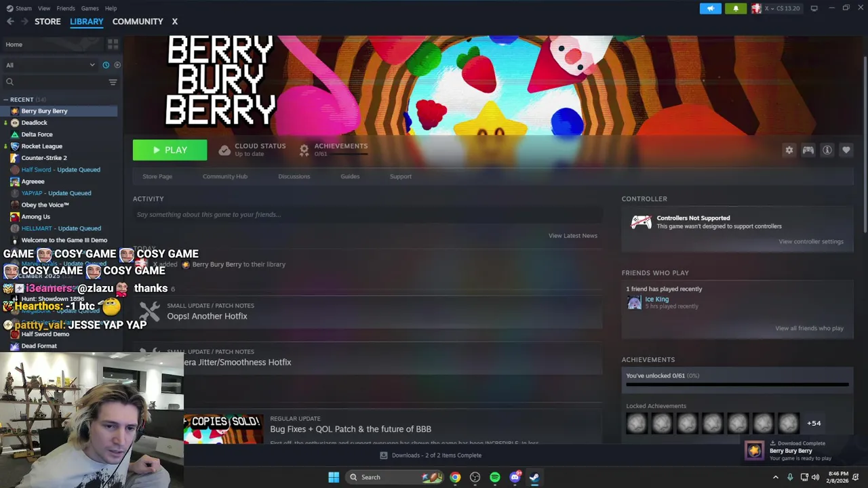Expand the All games filter dropdown

tap(50, 65)
